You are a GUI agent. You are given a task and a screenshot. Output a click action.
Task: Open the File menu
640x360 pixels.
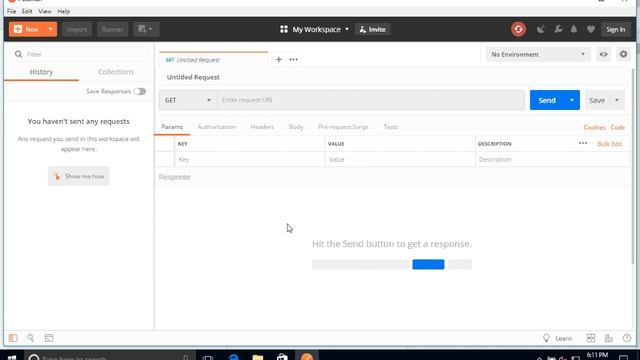point(11,11)
